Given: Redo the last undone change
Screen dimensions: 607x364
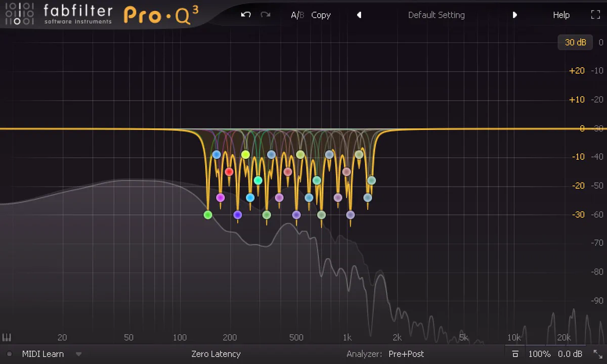Looking at the screenshot, I should click(x=266, y=15).
